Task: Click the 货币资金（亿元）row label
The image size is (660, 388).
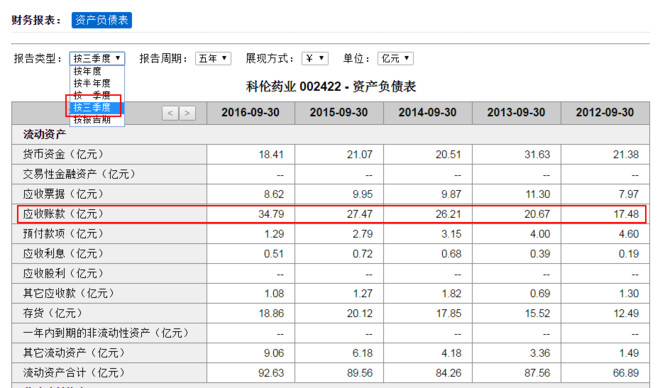Action: 63,154
